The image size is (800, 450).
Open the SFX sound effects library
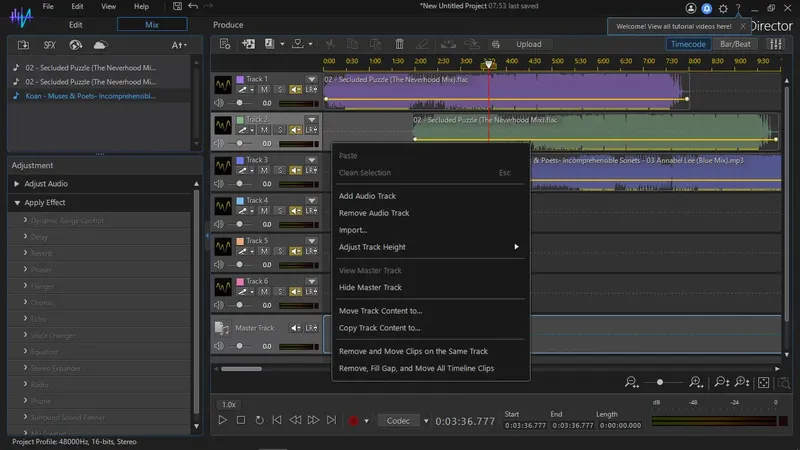click(49, 45)
